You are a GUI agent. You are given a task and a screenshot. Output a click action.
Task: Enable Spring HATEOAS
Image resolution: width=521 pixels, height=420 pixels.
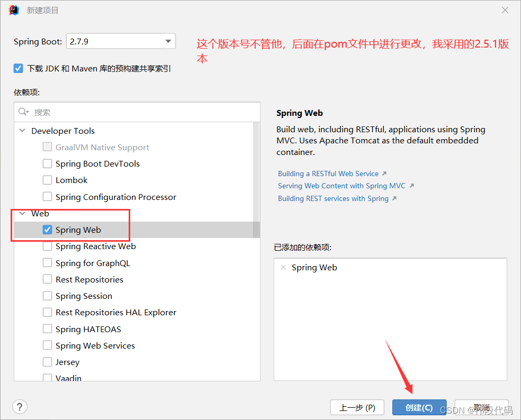(x=48, y=329)
